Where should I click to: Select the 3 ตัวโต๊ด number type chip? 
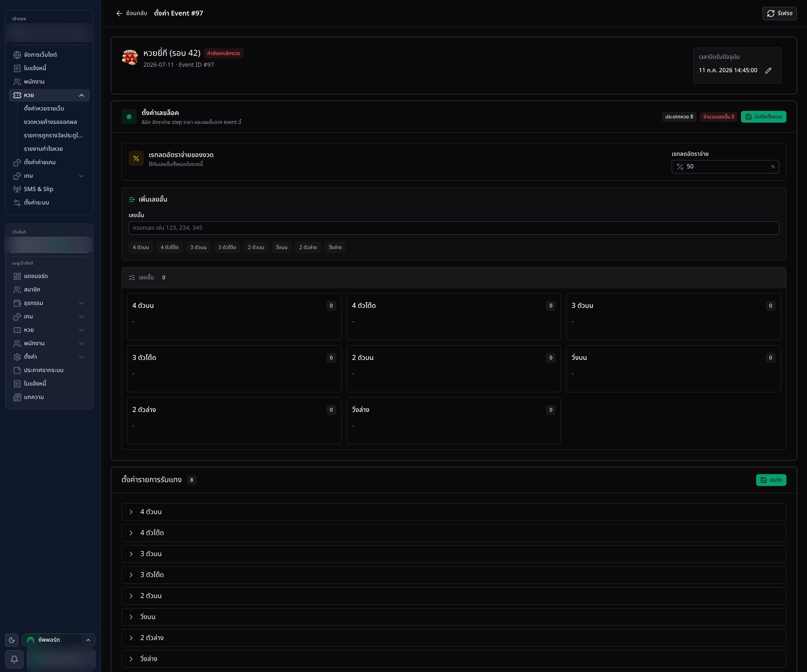click(227, 247)
